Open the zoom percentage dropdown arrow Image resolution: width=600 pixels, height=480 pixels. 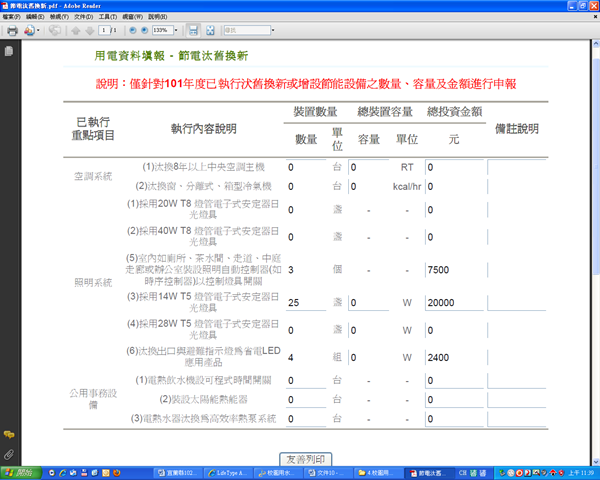coord(176,30)
